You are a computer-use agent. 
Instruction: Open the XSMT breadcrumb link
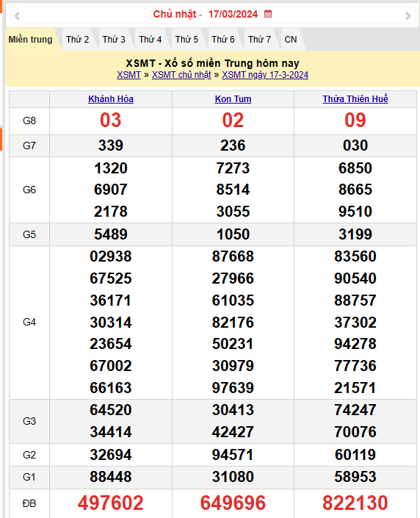click(x=128, y=75)
